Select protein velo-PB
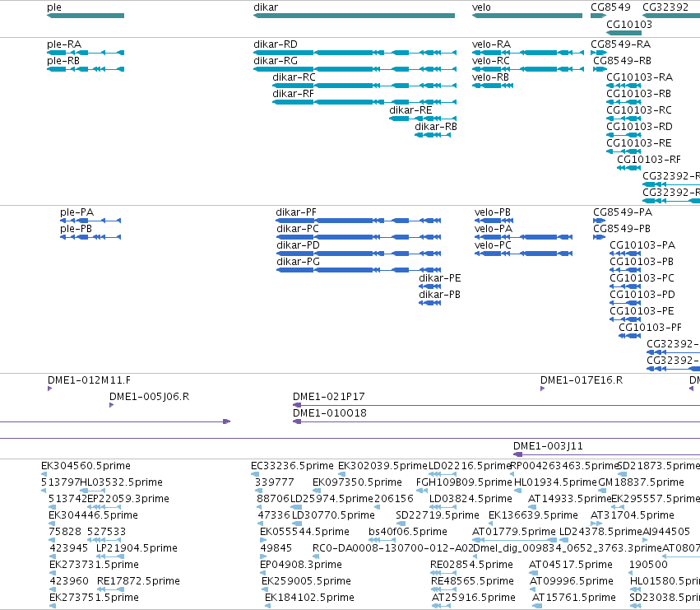 pos(494,221)
